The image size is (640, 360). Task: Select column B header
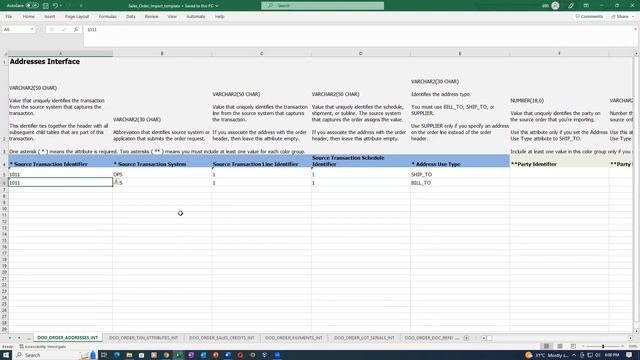coord(162,53)
